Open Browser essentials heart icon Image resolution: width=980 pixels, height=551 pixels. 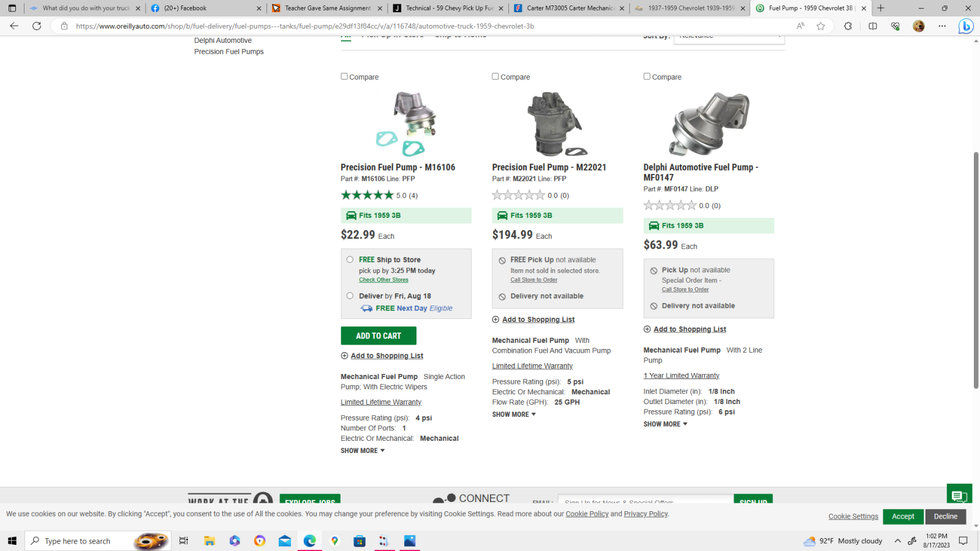tap(895, 26)
